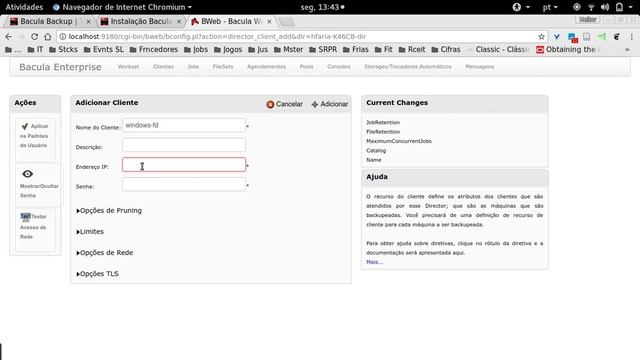Open the Classic - Clássic bookmark
The height and width of the screenshot is (360, 640).
pyautogui.click(x=498, y=49)
